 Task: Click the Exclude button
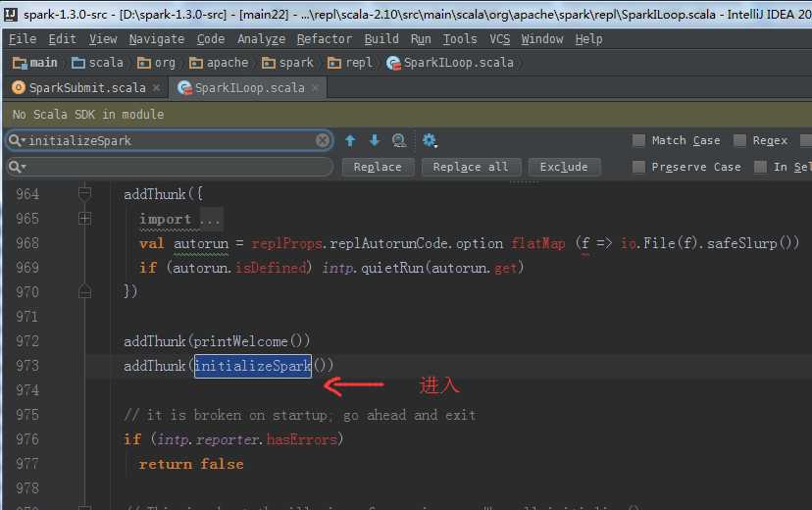(564, 167)
